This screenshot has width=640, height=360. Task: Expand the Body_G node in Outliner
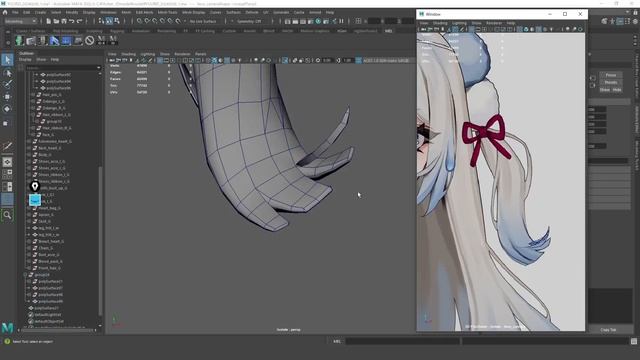point(29,155)
